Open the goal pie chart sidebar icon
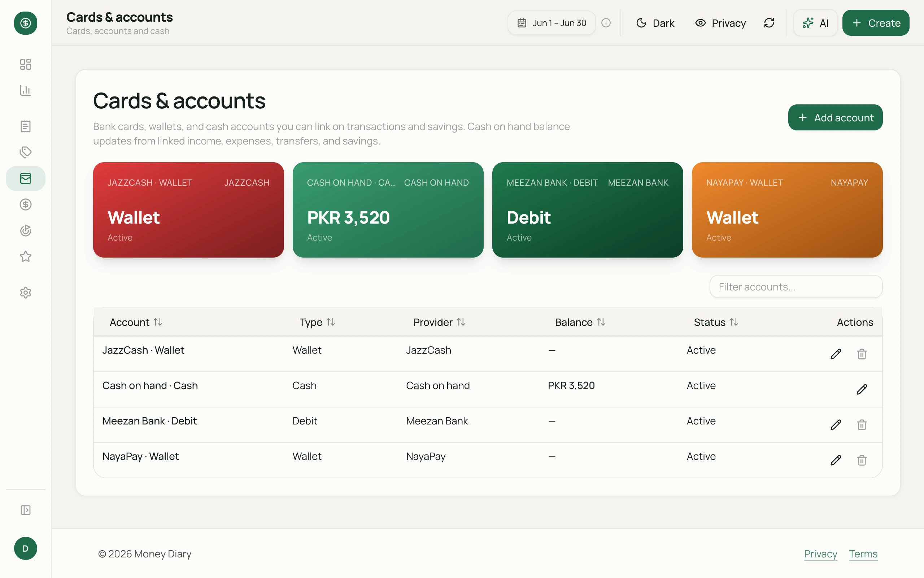924x578 pixels. [26, 230]
